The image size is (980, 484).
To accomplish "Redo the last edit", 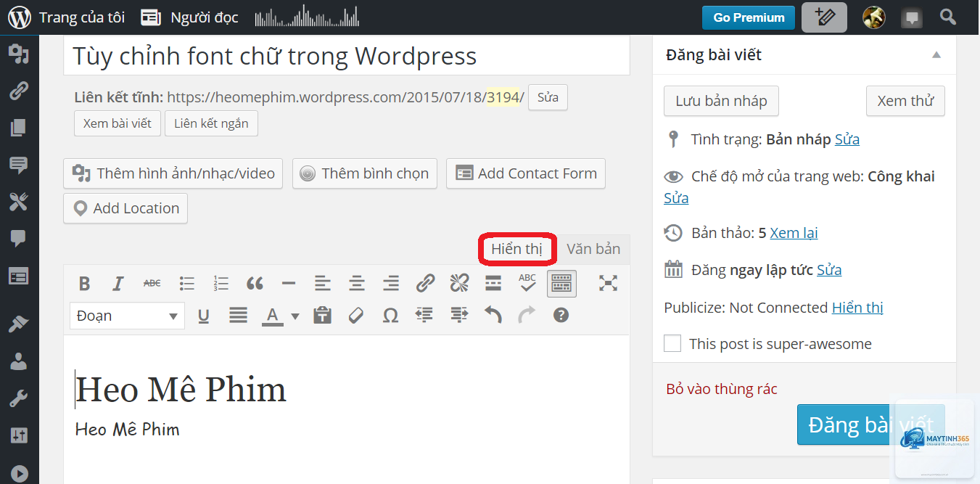I will (x=527, y=316).
